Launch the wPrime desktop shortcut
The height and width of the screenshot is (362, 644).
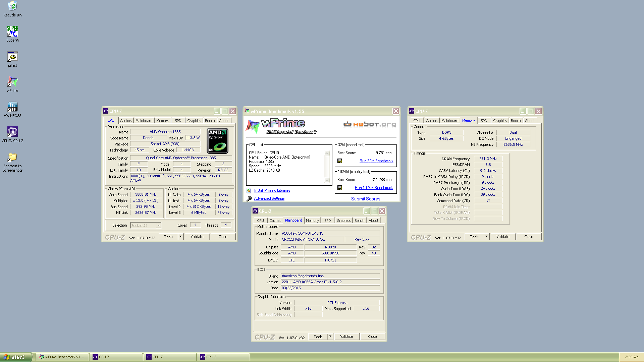(x=12, y=81)
